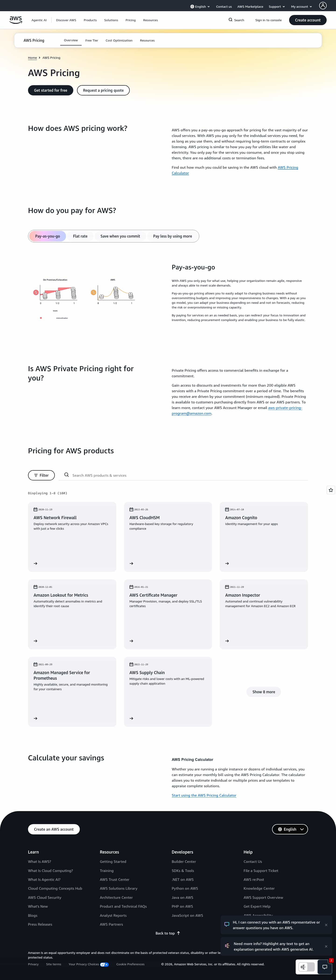Click the arrow on the Amazon Inspector card
This screenshot has width=336, height=980.
click(227, 641)
